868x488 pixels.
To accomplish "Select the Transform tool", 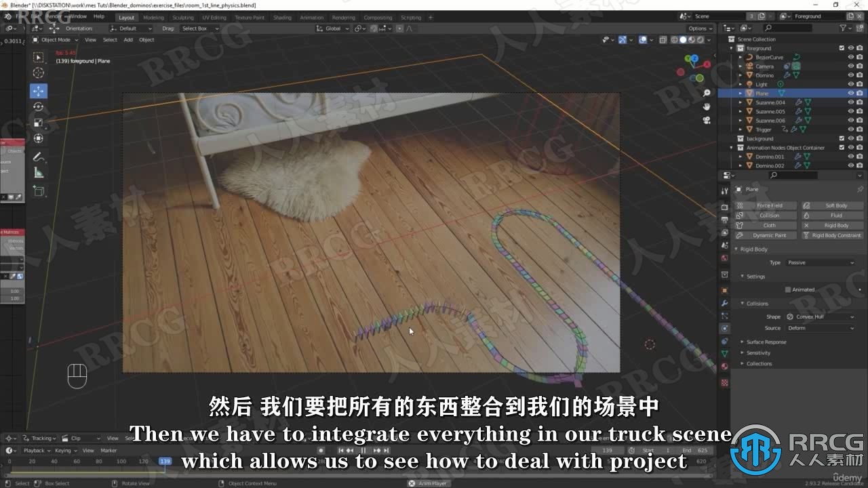I will pyautogui.click(x=38, y=138).
